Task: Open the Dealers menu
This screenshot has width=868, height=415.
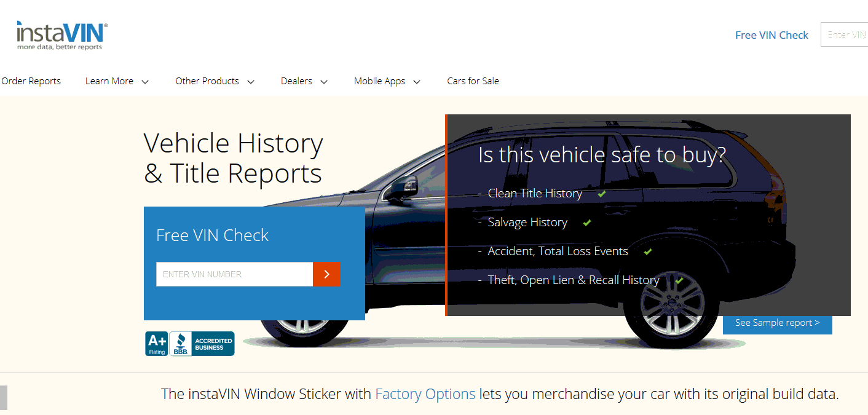Action: [296, 81]
